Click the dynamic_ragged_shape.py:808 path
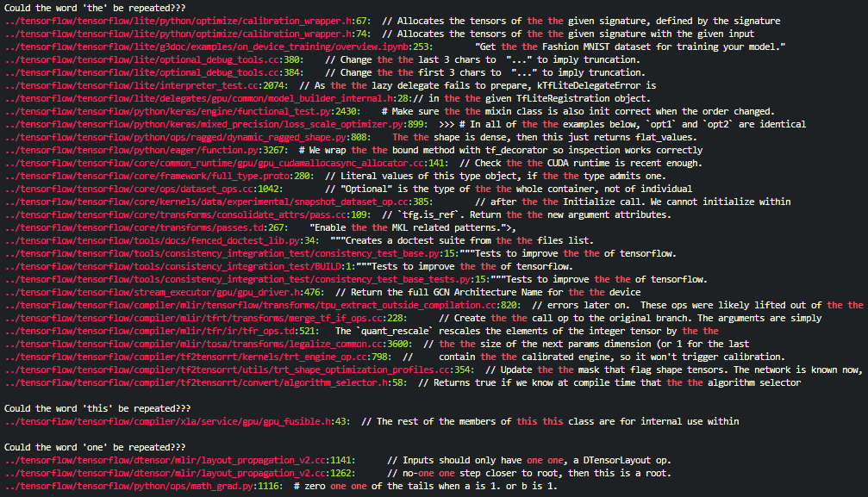This screenshot has height=497, width=868. pyautogui.click(x=185, y=137)
